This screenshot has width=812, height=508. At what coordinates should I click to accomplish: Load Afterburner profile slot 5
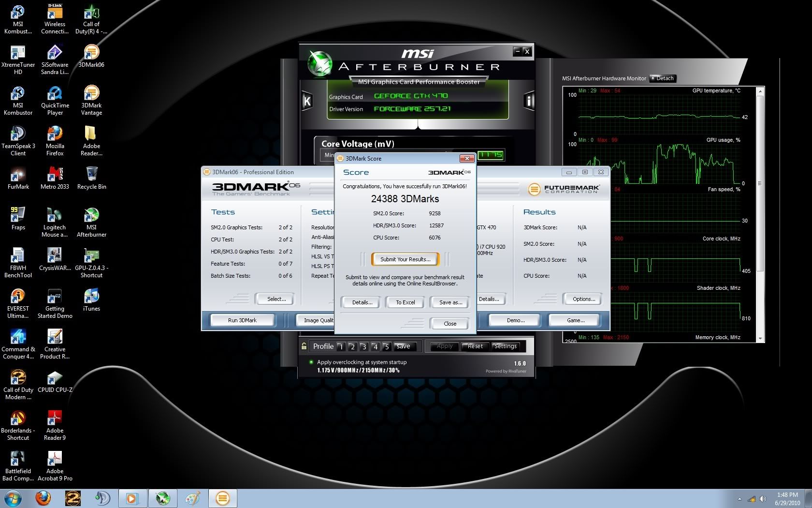(x=387, y=346)
